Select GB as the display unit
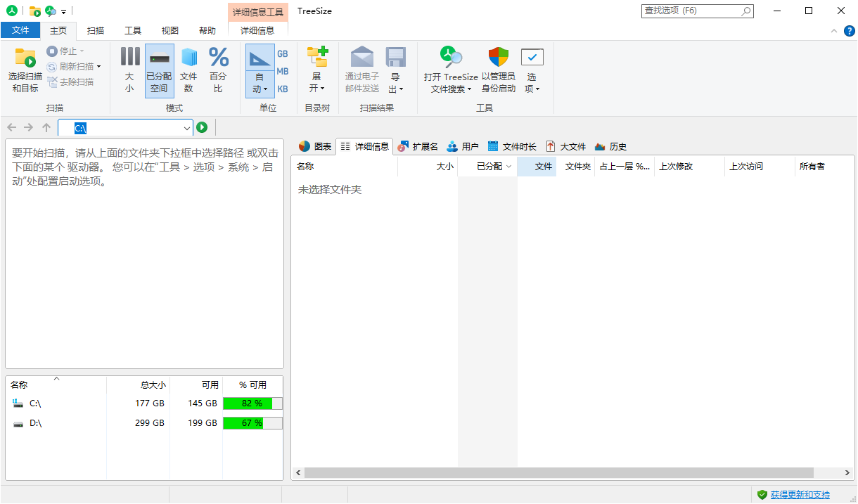858x504 pixels. click(x=282, y=53)
